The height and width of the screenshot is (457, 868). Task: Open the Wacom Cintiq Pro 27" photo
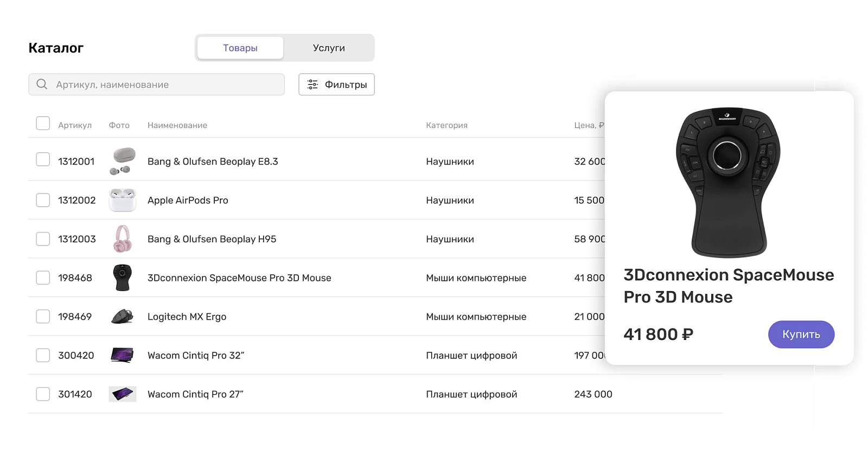click(123, 394)
